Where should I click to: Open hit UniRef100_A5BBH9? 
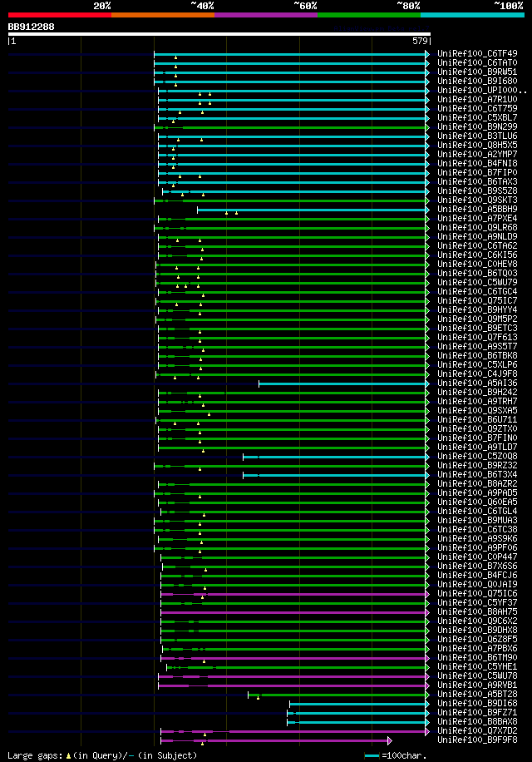tap(477, 209)
